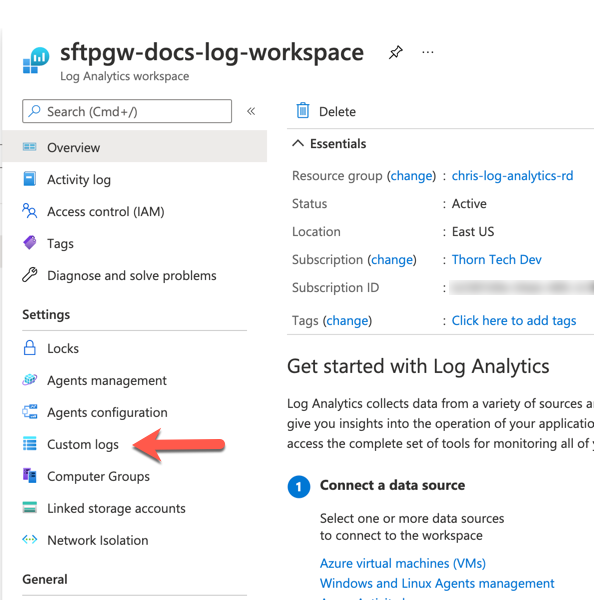
Task: Click the Agents management icon
Action: click(x=29, y=380)
